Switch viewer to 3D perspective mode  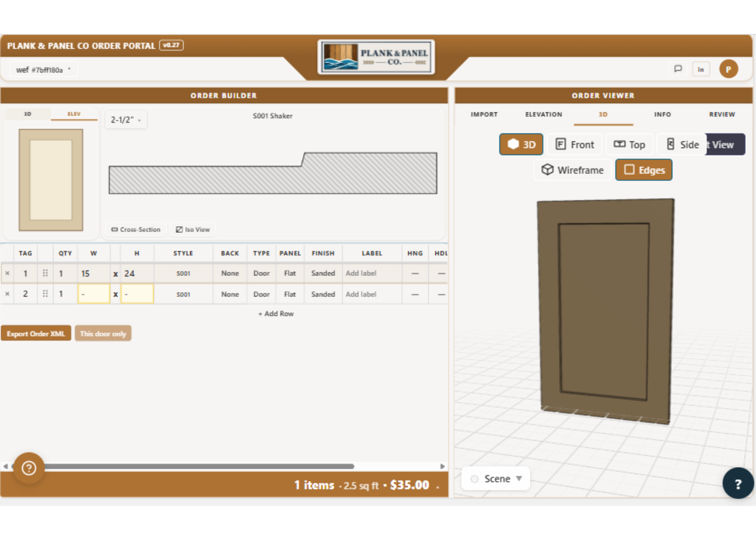pos(522,144)
